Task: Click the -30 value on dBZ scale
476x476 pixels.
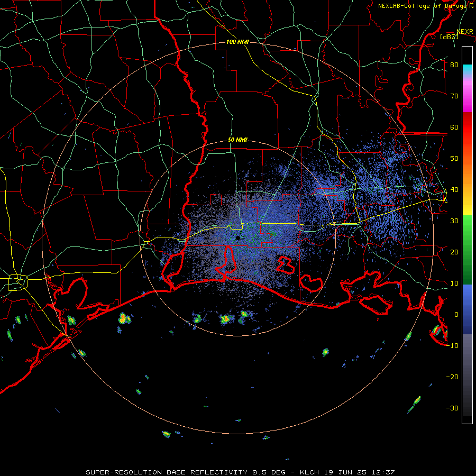Action: pyautogui.click(x=452, y=408)
